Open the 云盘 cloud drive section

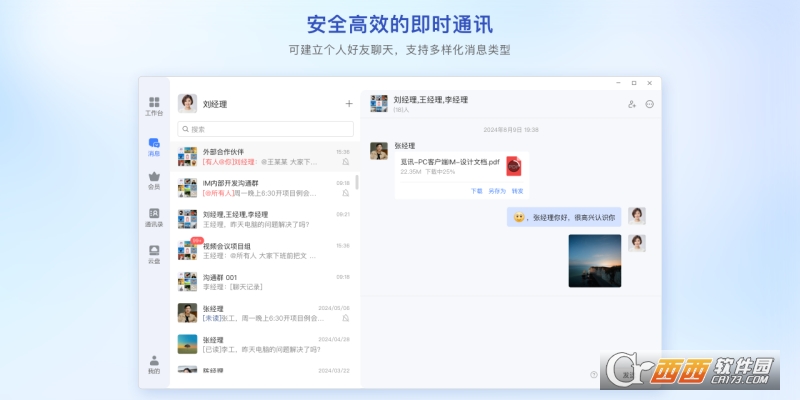154,254
